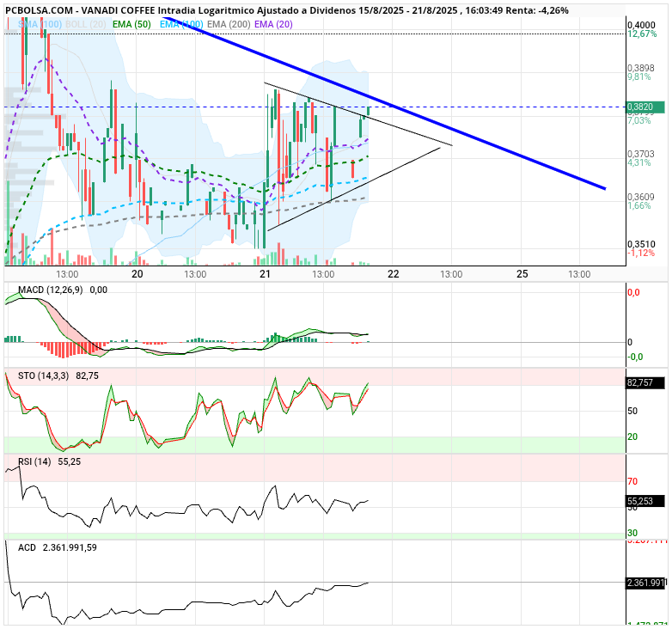Click the Renta: -4,26% text in header

click(537, 10)
